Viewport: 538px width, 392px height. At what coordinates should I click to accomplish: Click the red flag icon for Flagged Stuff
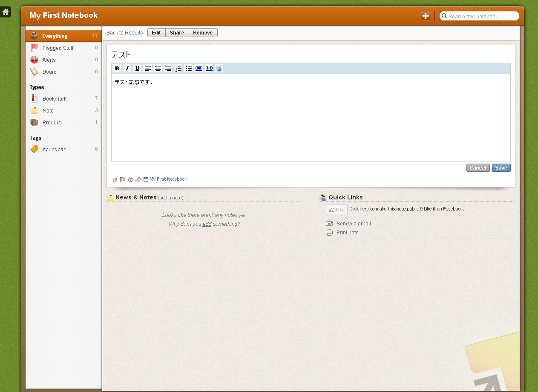tap(34, 48)
